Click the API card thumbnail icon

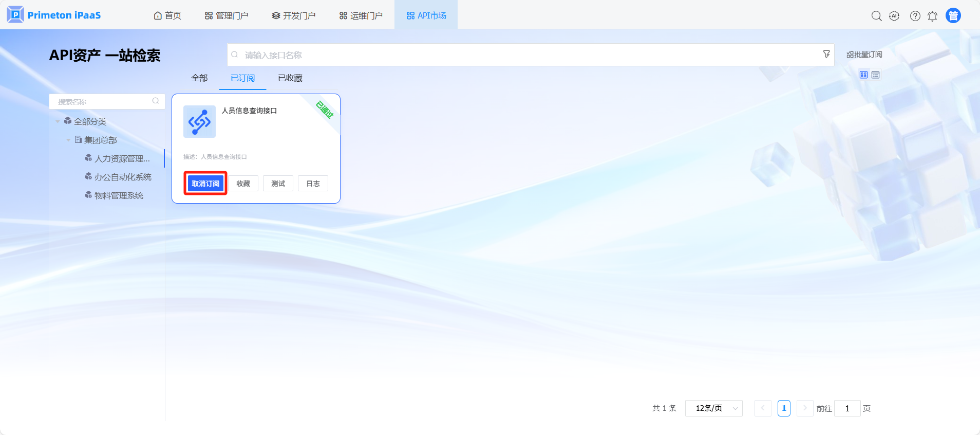199,122
